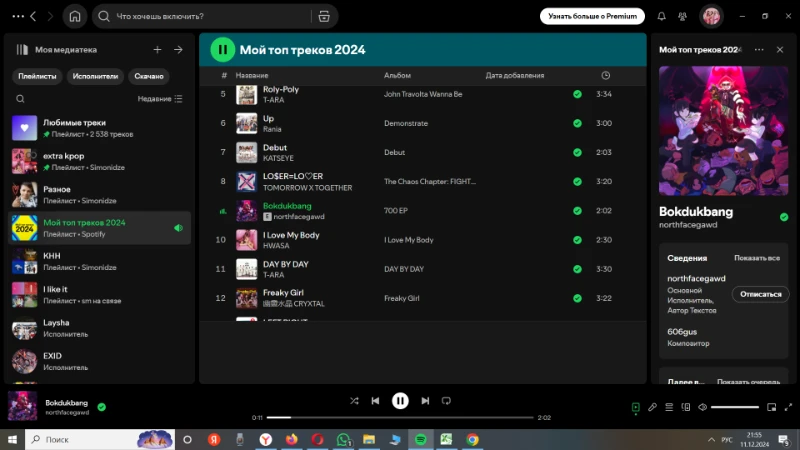This screenshot has width=800, height=450.
Task: Select the 'Плейлисты' filter chip
Action: point(37,76)
